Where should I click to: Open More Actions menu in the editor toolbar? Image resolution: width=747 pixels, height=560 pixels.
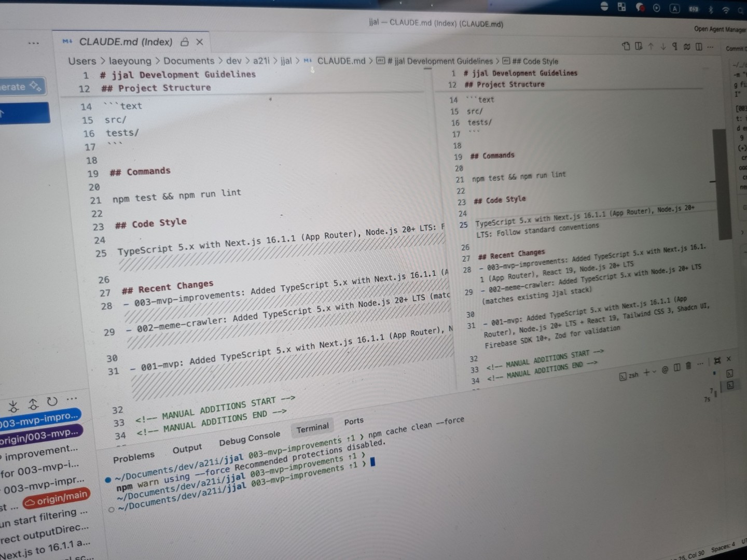[710, 47]
